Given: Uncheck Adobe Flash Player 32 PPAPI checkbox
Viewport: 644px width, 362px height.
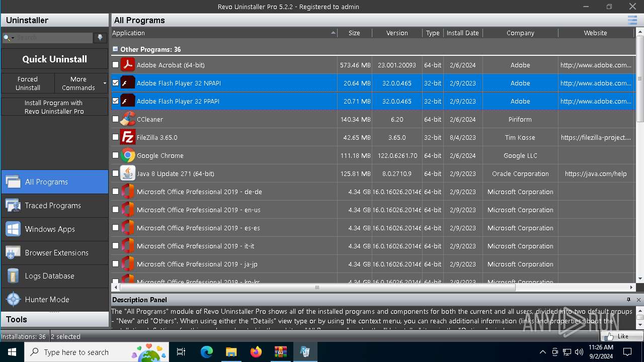Looking at the screenshot, I should (x=116, y=101).
